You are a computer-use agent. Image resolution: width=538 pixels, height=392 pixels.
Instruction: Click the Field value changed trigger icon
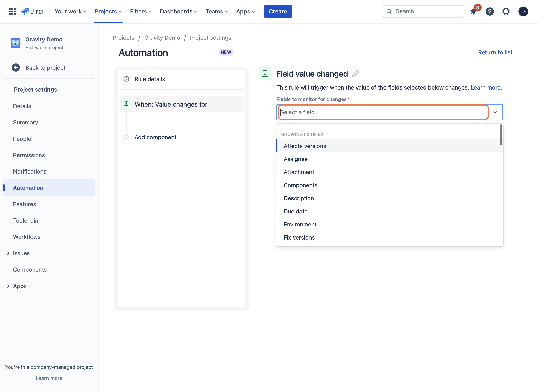(265, 74)
